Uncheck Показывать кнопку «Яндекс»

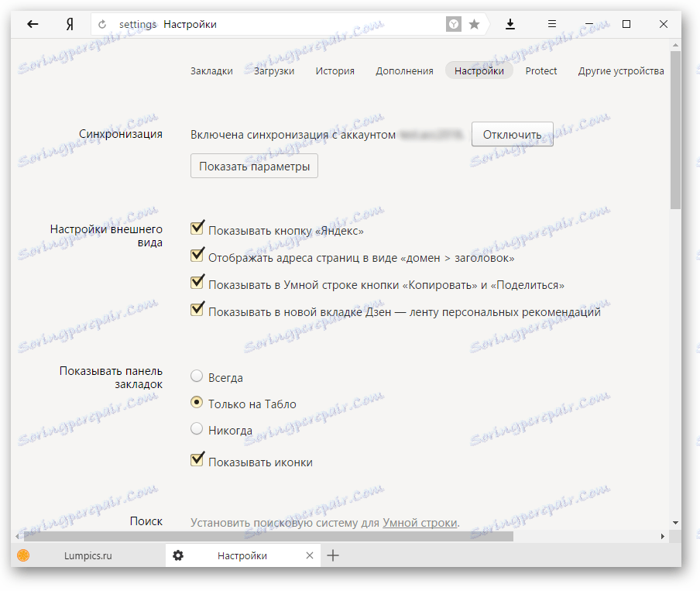point(197,228)
